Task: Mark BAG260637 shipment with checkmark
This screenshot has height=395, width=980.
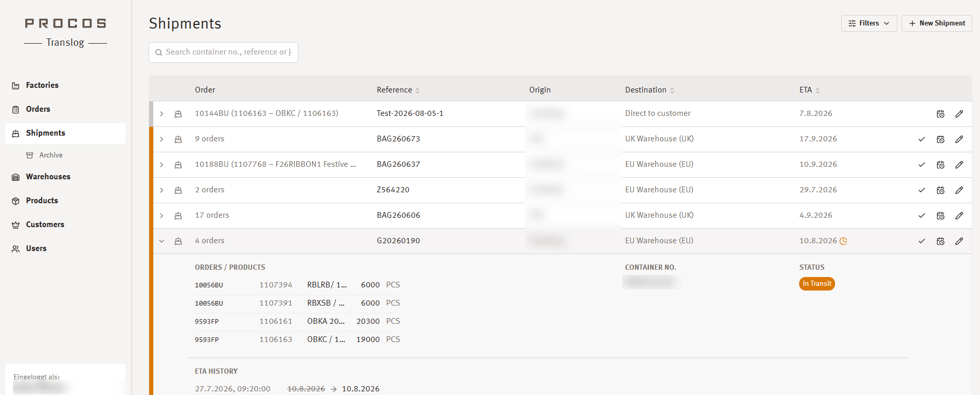Action: [922, 165]
